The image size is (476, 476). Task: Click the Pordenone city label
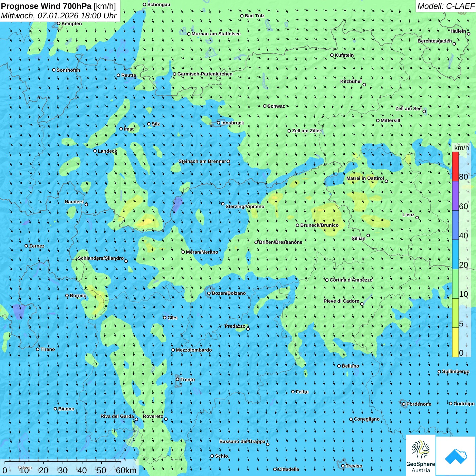419,404
